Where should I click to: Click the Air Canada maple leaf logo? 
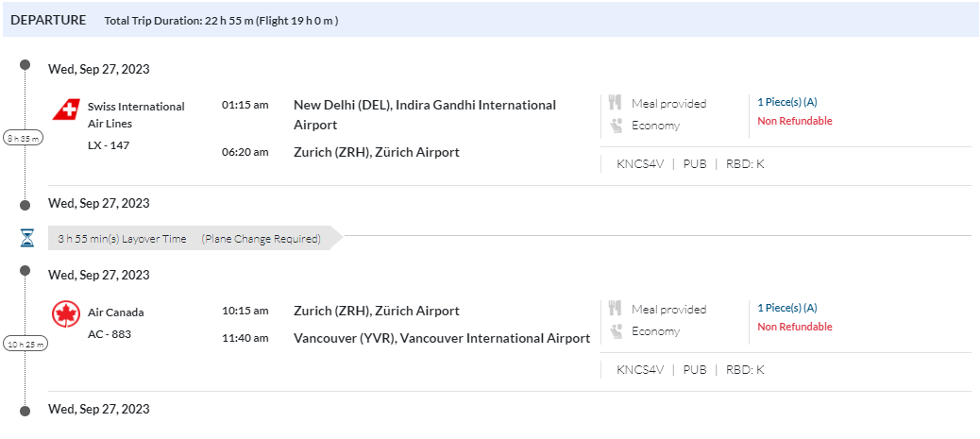(65, 312)
